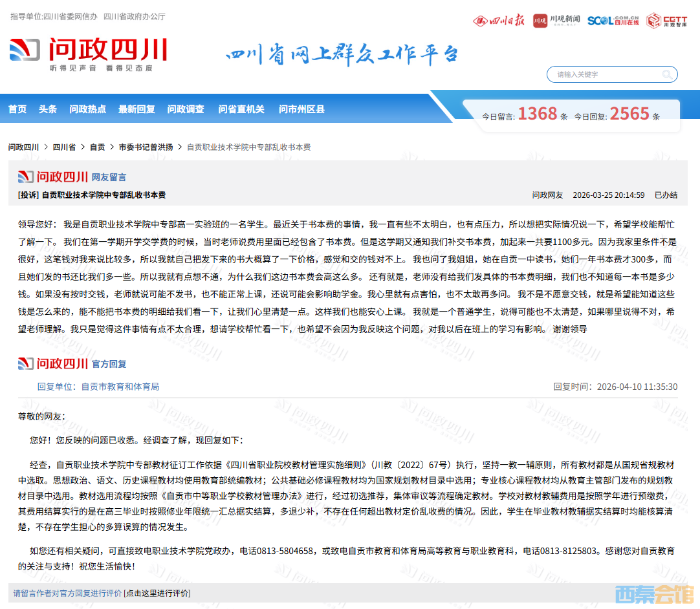Screen dimensions: 700x609
Task: Select 问政热点 in the navigation bar
Action: click(x=87, y=109)
